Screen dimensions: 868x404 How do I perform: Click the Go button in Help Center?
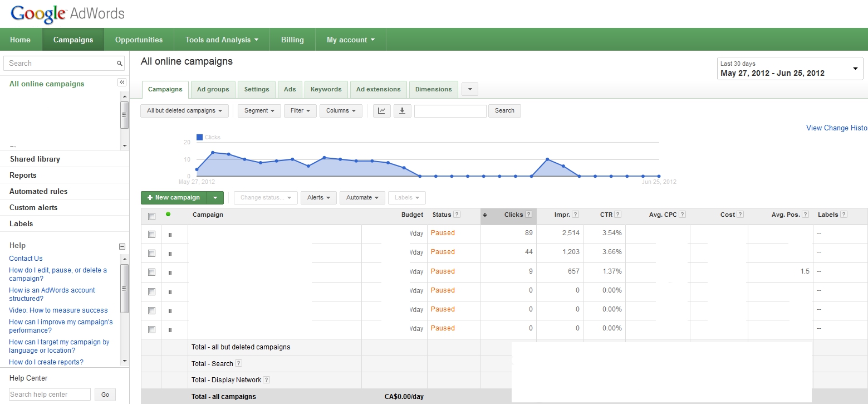pyautogui.click(x=105, y=395)
